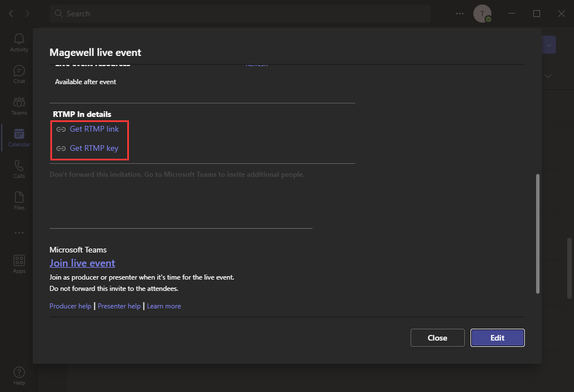Follow the Learn more link
The image size is (574, 392).
coord(164,306)
